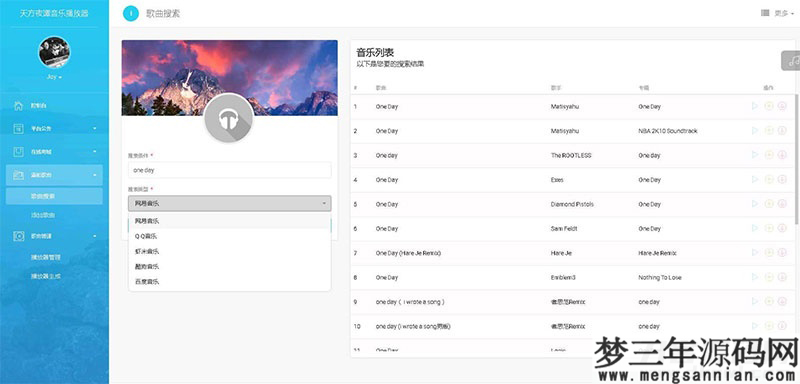Click the round blue icon beside 歌曲搜索 title

pyautogui.click(x=131, y=13)
